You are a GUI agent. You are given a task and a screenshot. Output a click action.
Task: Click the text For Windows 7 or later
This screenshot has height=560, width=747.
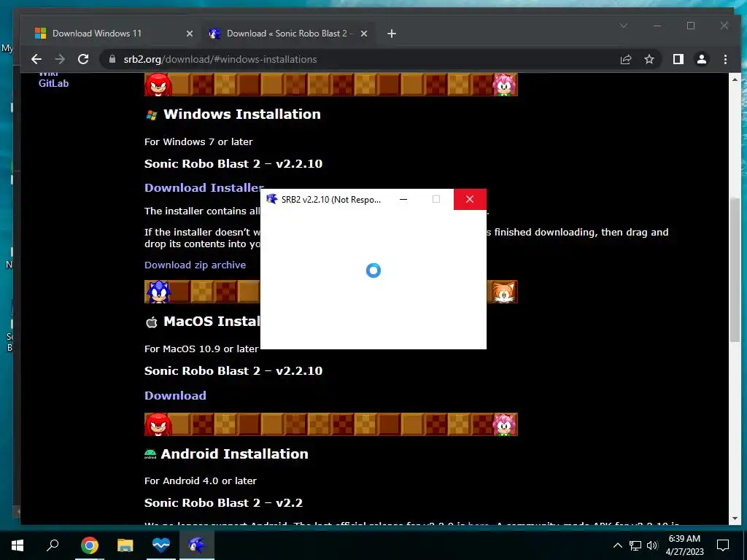coord(198,142)
